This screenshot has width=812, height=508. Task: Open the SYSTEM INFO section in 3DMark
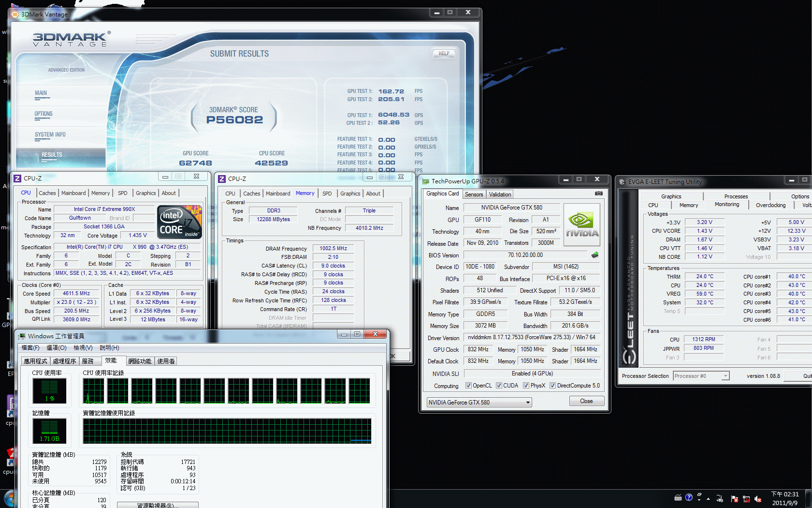(50, 134)
